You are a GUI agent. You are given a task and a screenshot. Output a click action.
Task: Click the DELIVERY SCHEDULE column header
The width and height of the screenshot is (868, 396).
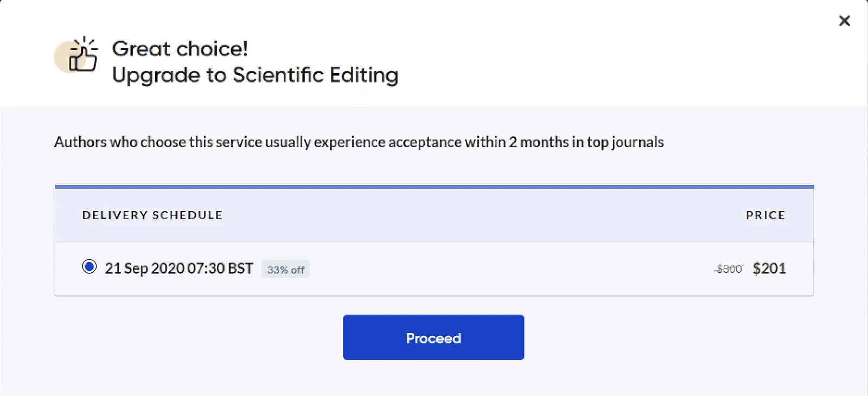click(152, 215)
